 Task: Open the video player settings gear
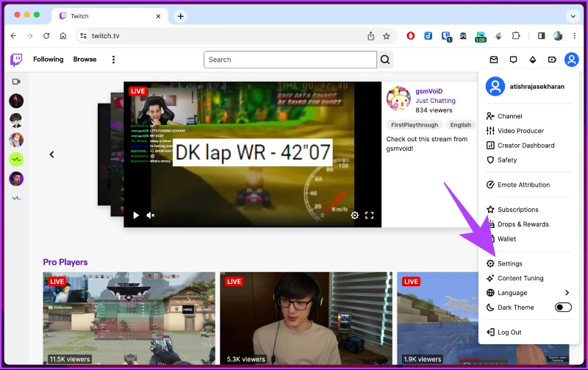point(354,216)
